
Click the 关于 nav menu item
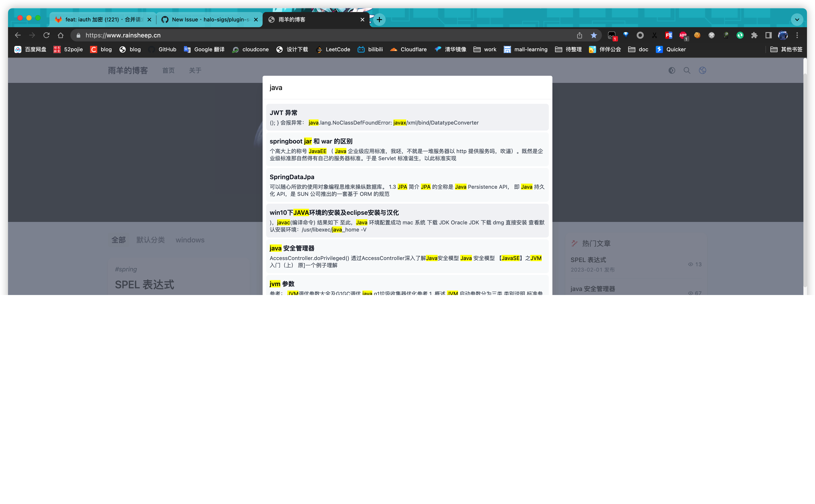coord(195,70)
